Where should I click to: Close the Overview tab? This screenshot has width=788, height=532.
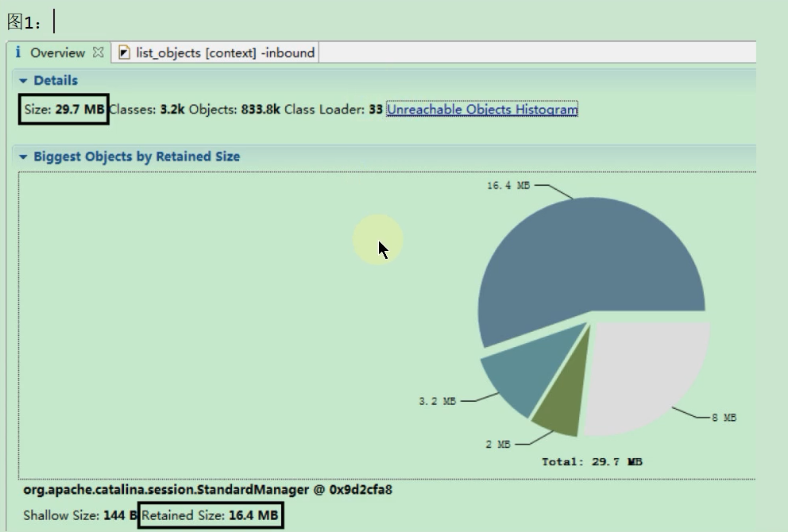click(98, 52)
